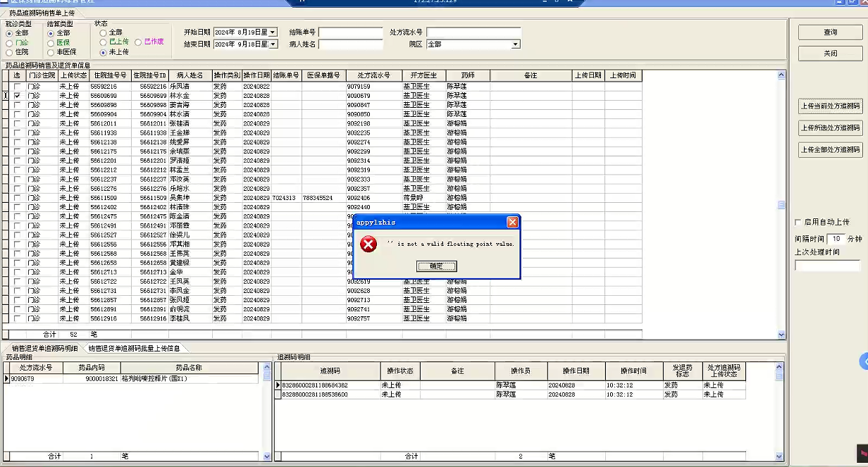Select 已上传 status radio
Viewport: 868px width, 467px height.
[x=104, y=42]
